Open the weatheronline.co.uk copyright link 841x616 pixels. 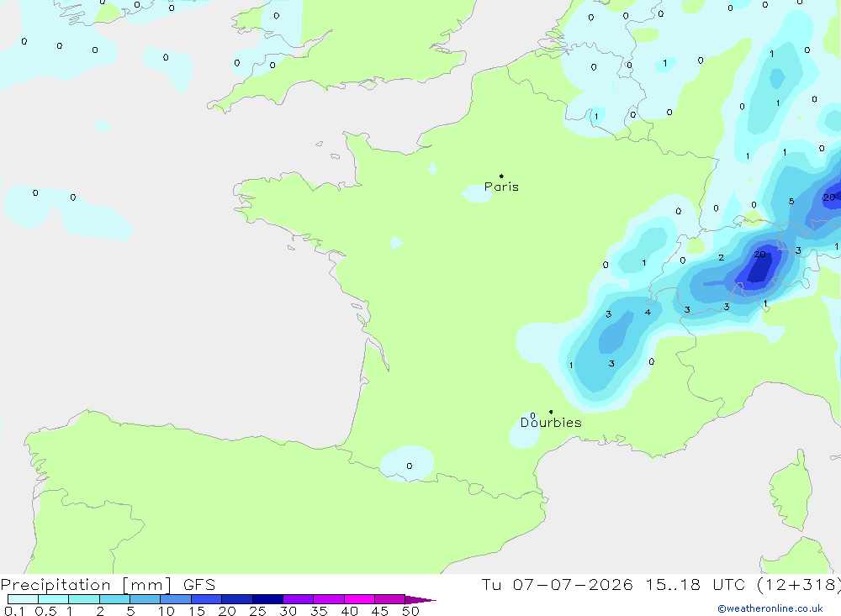pos(770,608)
